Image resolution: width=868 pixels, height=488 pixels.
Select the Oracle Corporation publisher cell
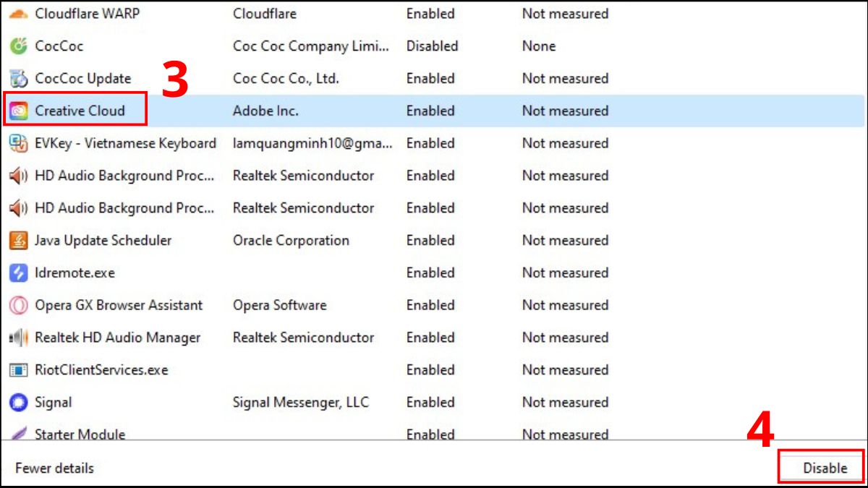[291, 240]
